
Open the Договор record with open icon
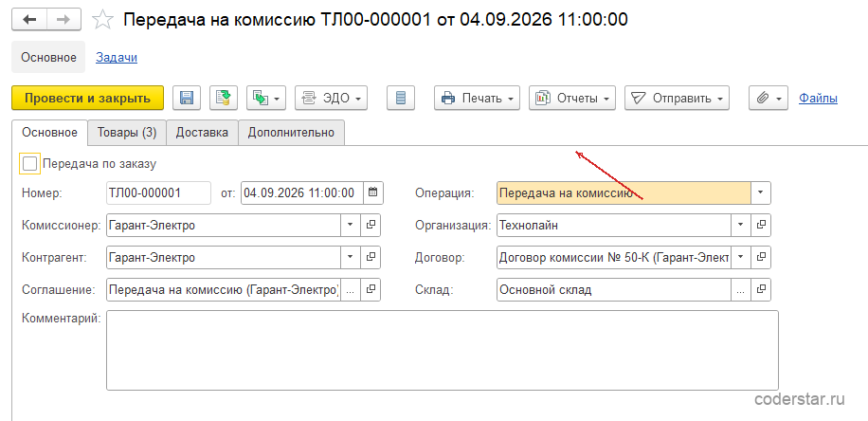pyautogui.click(x=761, y=257)
